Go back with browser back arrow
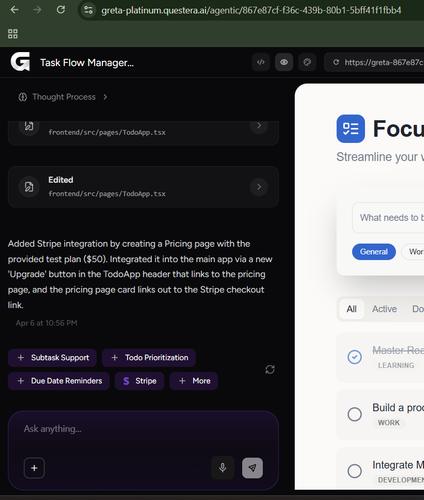The image size is (424, 500). coord(14,10)
